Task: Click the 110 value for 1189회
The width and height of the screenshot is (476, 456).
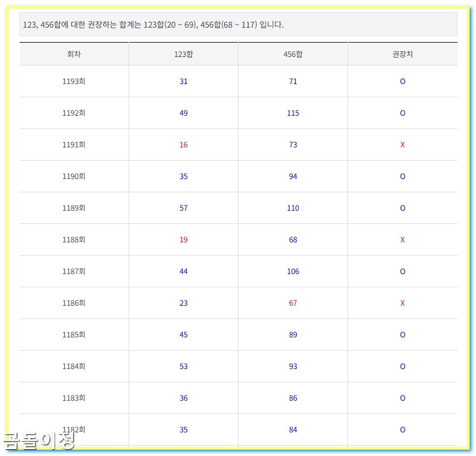Action: [292, 208]
